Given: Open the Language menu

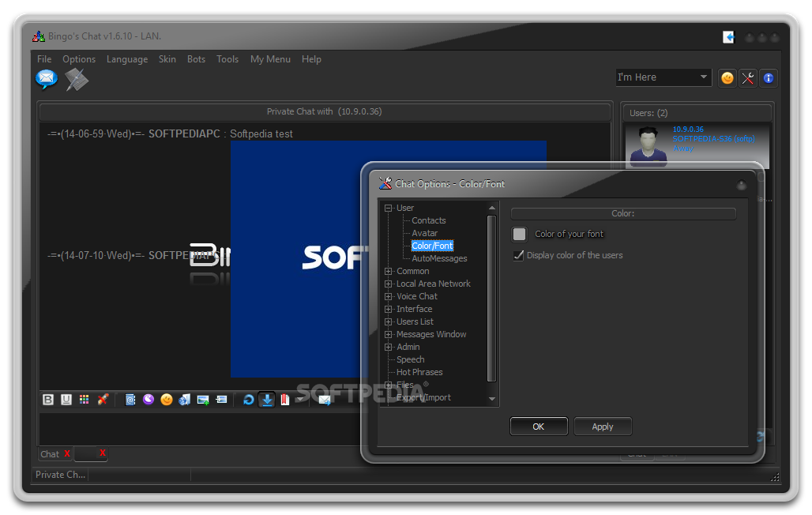Looking at the screenshot, I should click(x=127, y=59).
